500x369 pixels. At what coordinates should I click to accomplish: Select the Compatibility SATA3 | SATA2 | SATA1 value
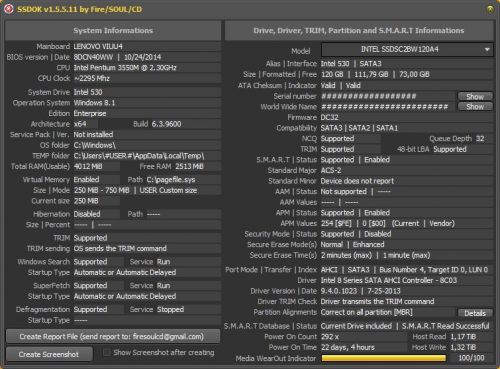pos(359,128)
